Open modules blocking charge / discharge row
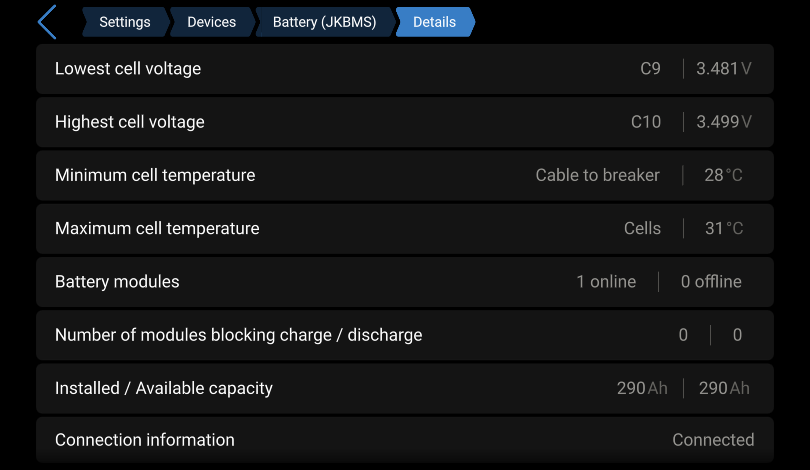The width and height of the screenshot is (810, 470). 405,335
